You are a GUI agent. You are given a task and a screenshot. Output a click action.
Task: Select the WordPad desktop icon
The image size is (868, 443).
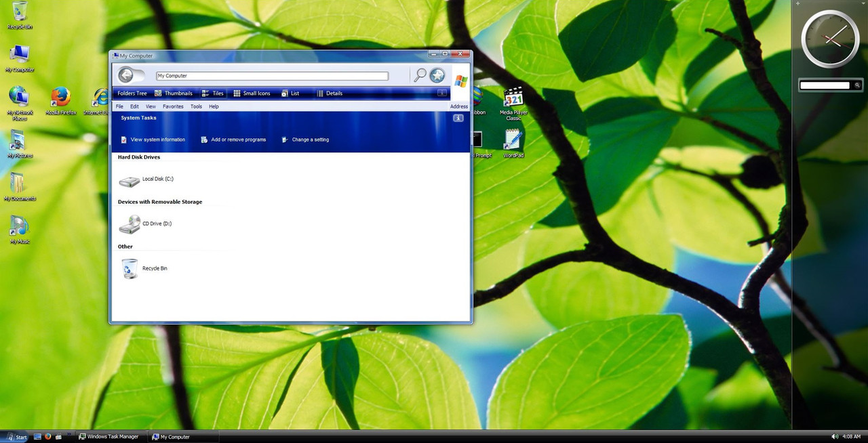point(513,144)
